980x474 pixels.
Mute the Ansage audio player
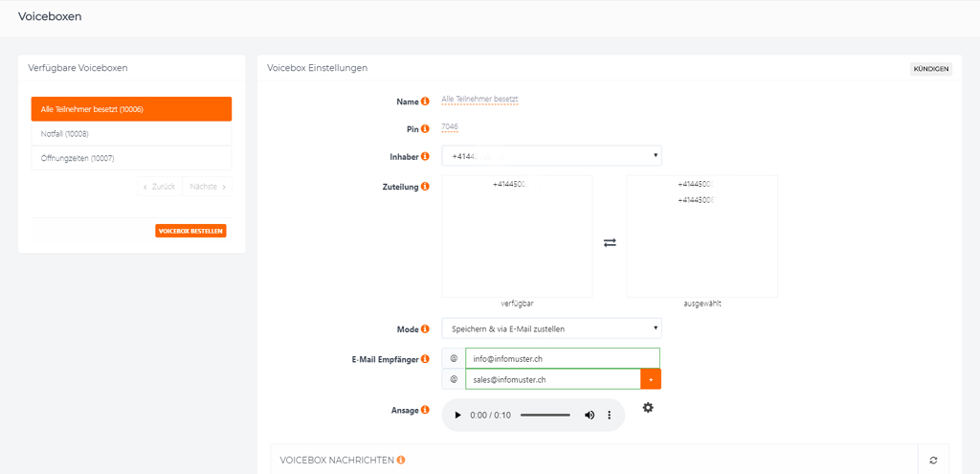coord(589,416)
